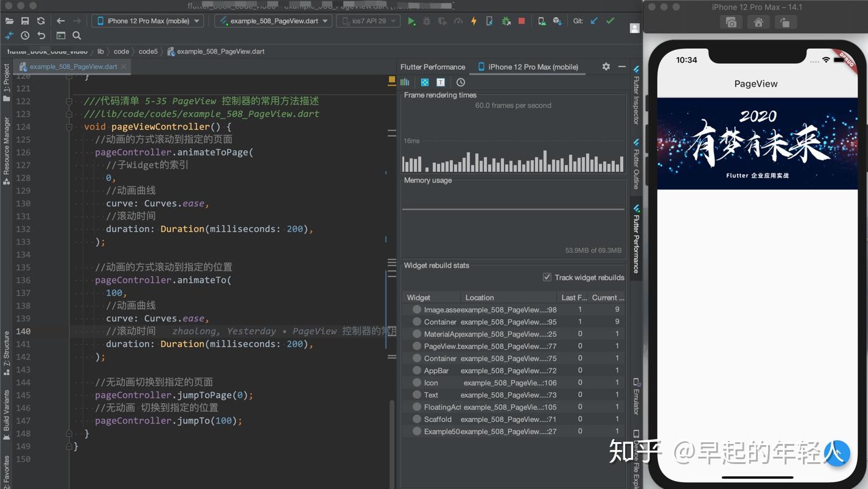This screenshot has width=868, height=489.
Task: Toggle the T overlay in Performance toolbar
Action: click(439, 82)
